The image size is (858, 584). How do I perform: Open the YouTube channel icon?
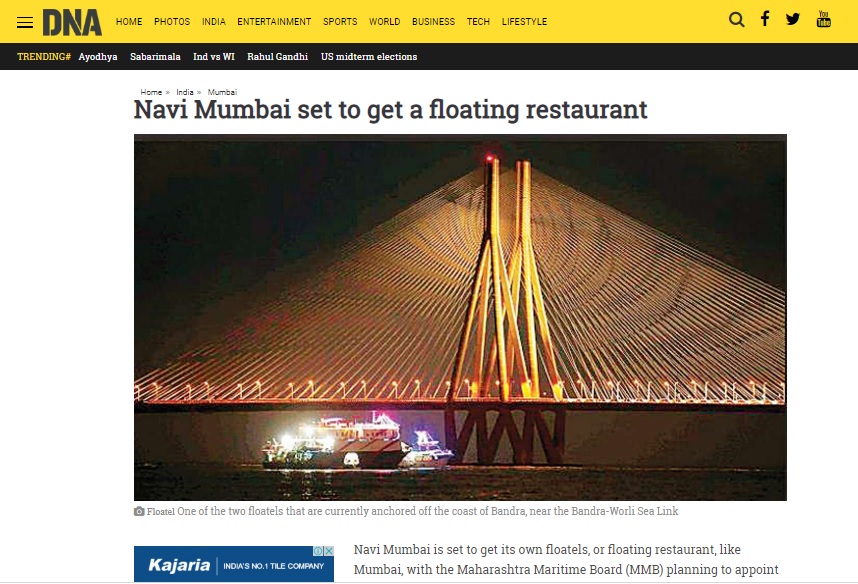tap(824, 19)
